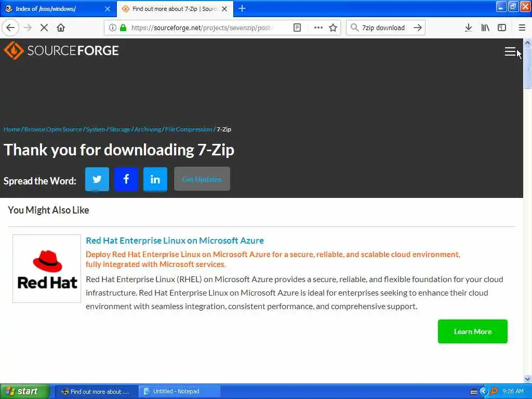The image size is (532, 399).
Task: Share on Facebook button
Action: [126, 179]
